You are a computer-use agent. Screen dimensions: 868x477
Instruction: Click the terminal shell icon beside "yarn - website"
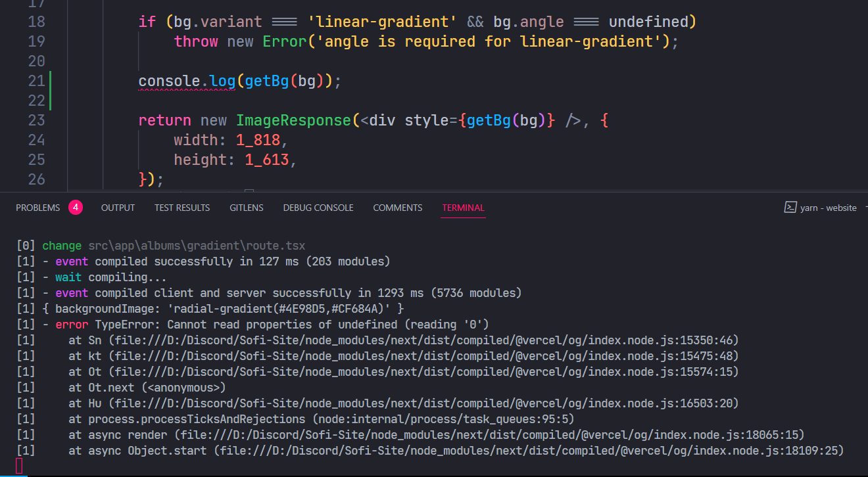(790, 207)
